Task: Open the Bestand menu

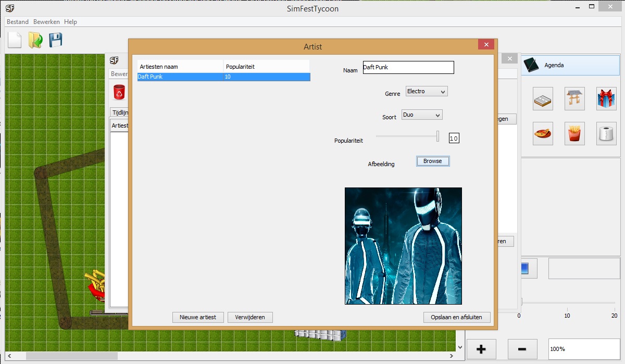Action: [x=17, y=22]
